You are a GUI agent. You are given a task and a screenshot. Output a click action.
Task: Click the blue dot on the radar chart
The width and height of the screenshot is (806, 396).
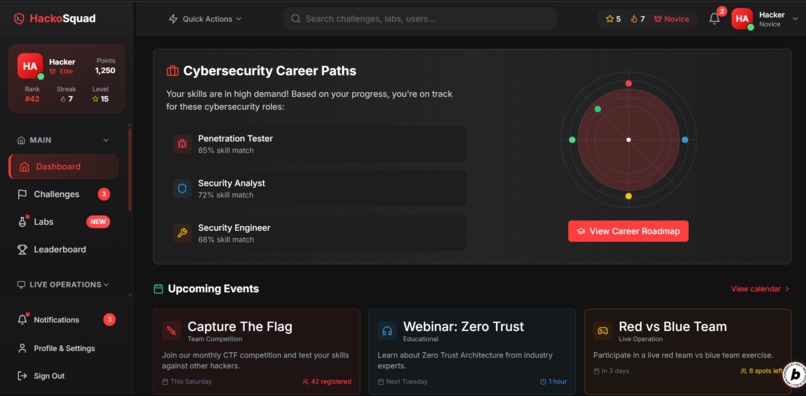pyautogui.click(x=685, y=140)
